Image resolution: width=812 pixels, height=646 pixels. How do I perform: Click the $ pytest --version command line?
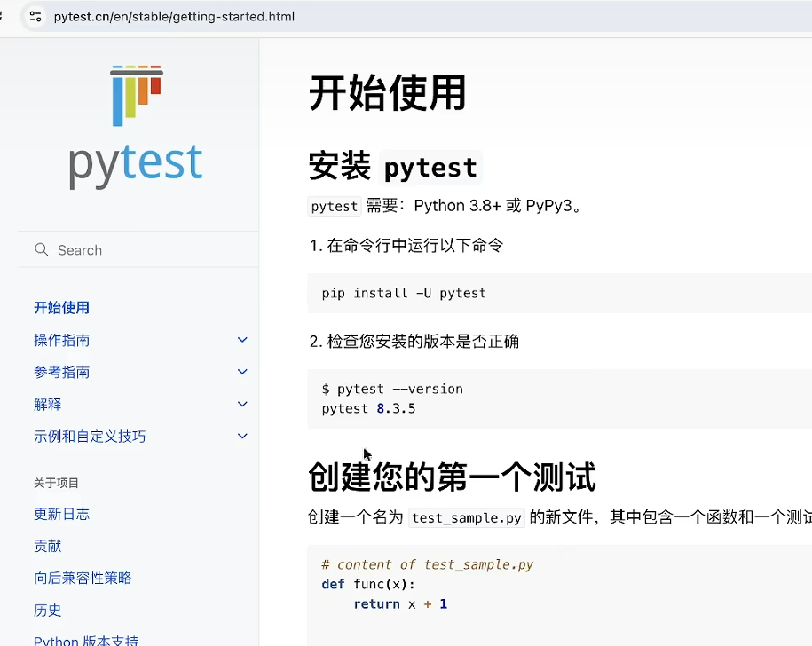(392, 390)
